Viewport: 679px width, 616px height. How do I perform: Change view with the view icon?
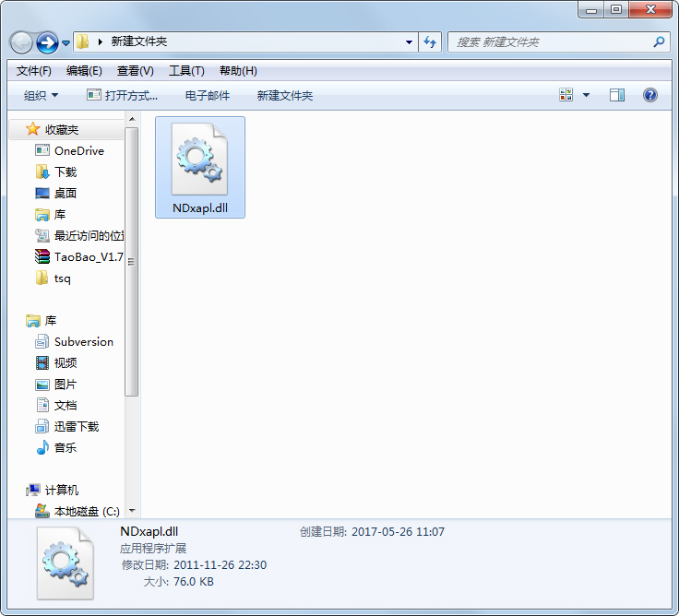(566, 95)
